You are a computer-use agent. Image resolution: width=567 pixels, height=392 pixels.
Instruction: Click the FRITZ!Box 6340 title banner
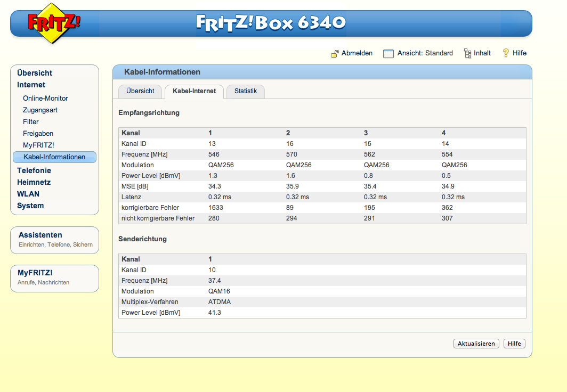(271, 23)
